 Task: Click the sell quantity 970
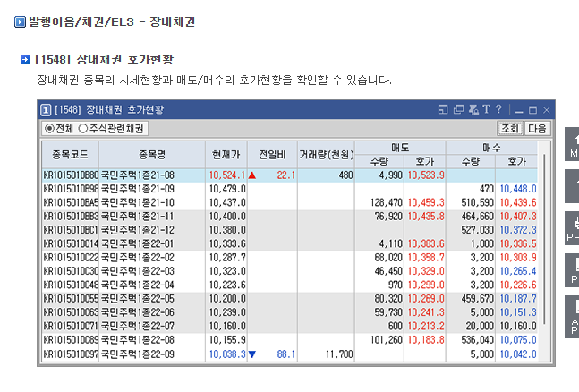(396, 285)
